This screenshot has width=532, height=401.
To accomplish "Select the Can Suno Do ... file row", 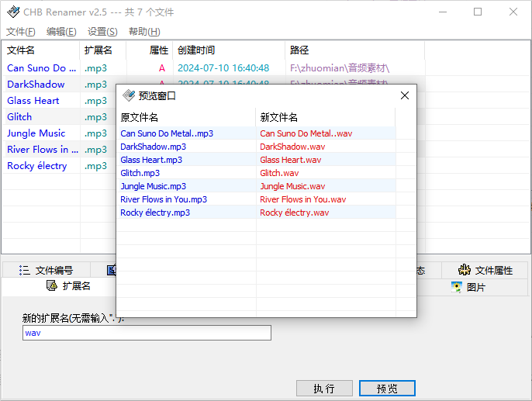I will pyautogui.click(x=41, y=67).
